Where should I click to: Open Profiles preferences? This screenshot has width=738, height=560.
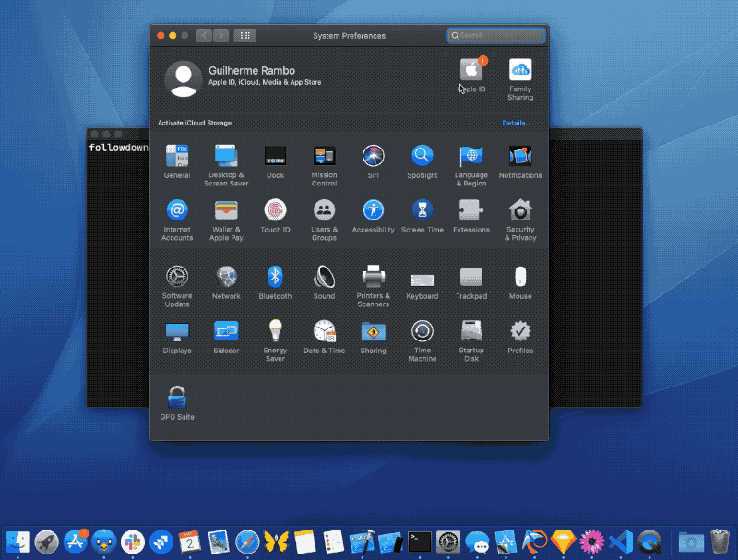pos(520,331)
